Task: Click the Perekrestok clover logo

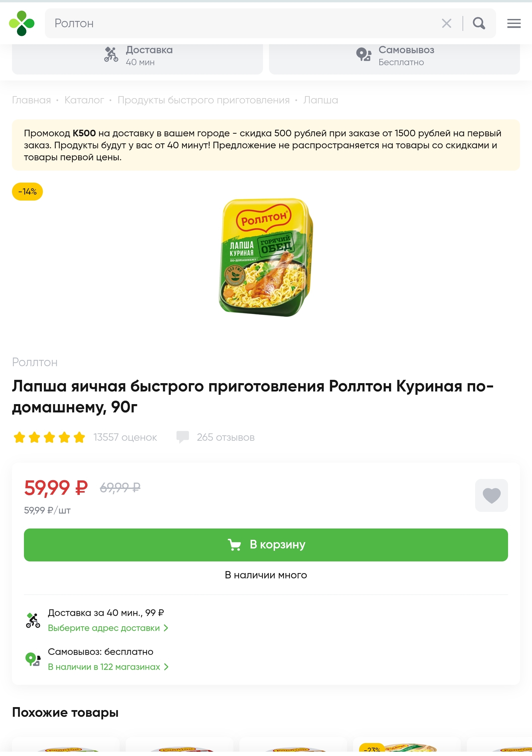Action: [22, 23]
